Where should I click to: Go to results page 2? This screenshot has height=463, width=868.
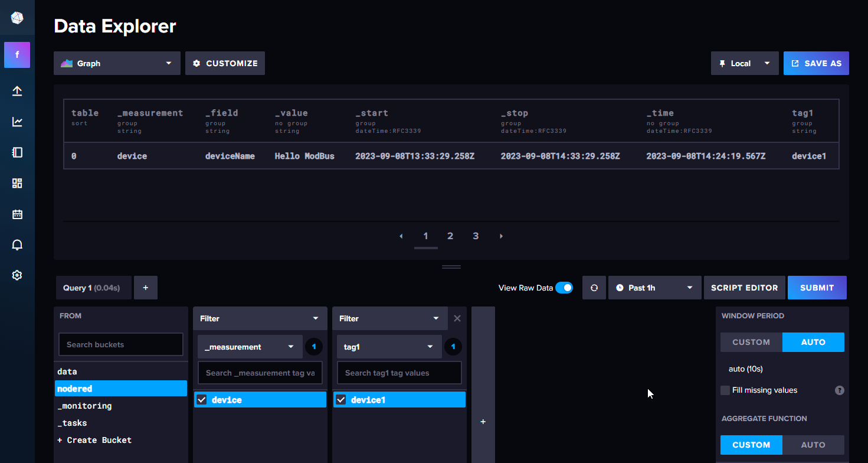[x=450, y=236]
